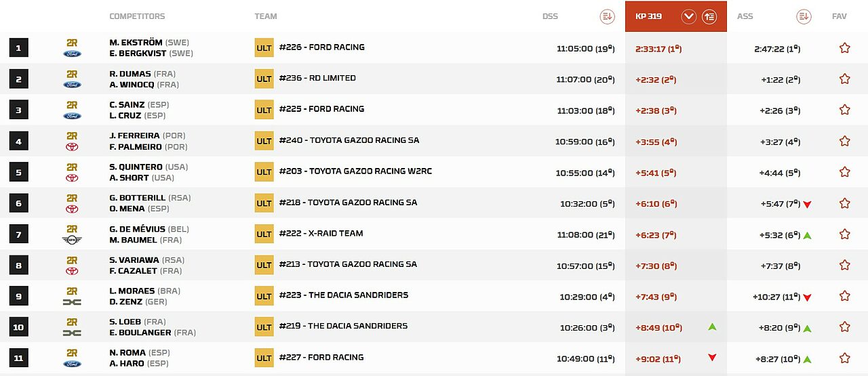Sort results by DSS column icon

[607, 16]
